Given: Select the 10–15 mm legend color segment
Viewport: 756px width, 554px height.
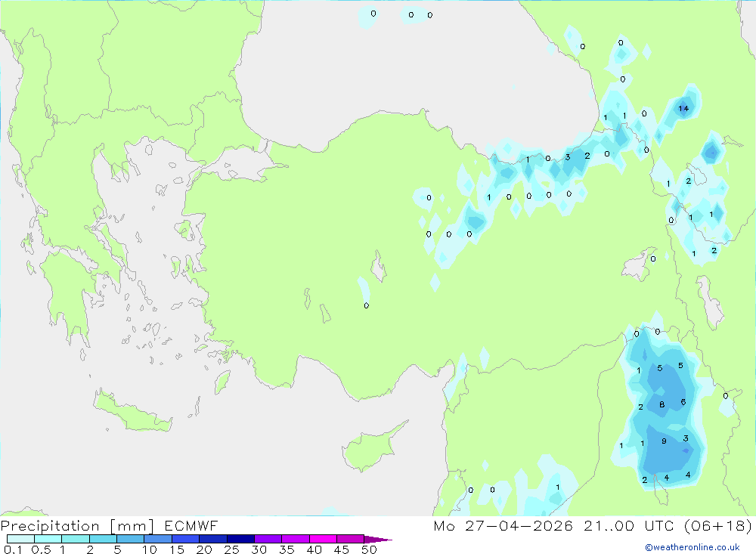Looking at the screenshot, I should [x=158, y=539].
